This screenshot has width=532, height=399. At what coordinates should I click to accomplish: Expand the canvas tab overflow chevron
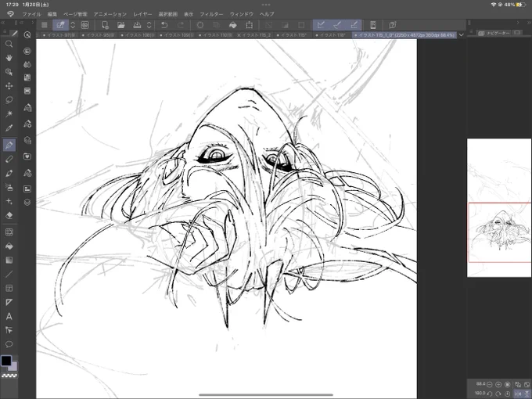coord(461,35)
